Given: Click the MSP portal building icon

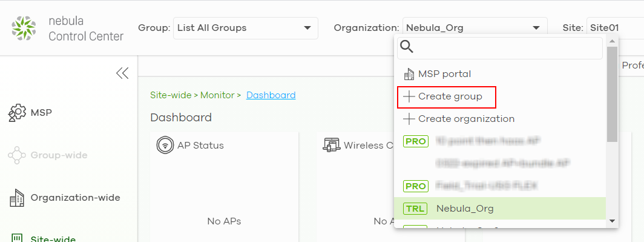Looking at the screenshot, I should [409, 74].
